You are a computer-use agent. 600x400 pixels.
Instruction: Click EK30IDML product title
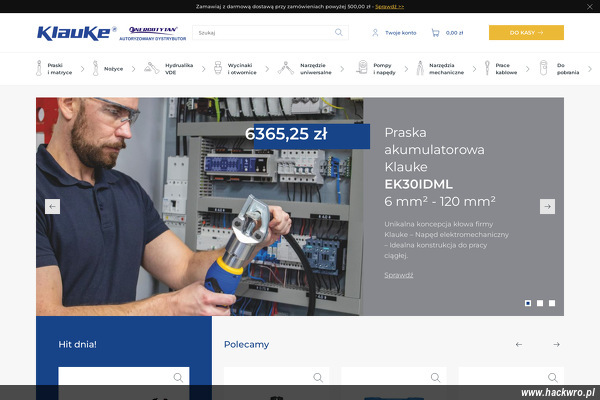[419, 184]
